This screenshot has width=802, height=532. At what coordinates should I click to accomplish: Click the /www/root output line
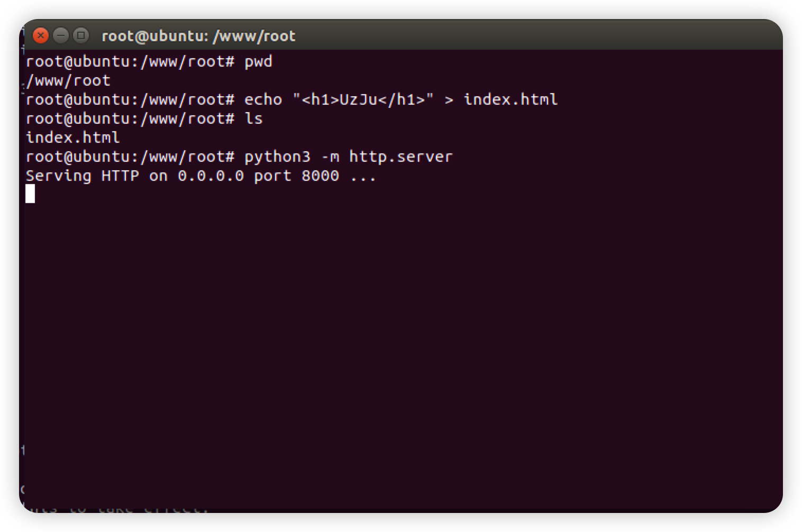tap(68, 81)
